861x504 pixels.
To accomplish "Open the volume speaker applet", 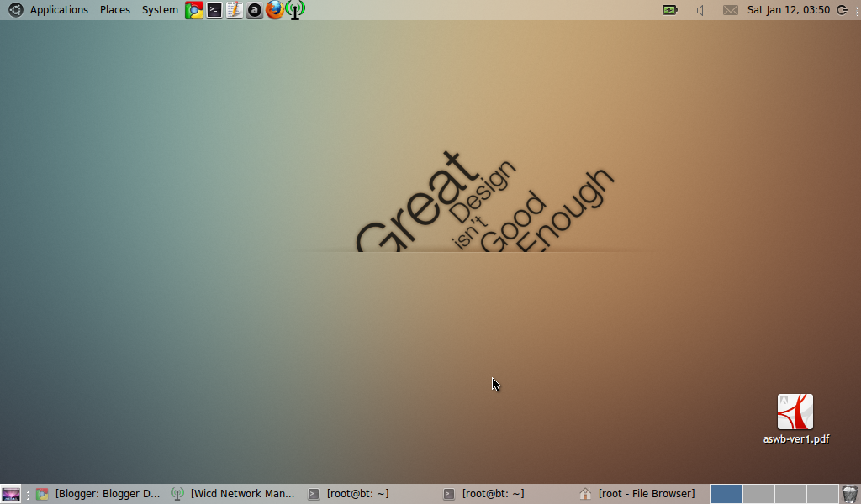I will click(700, 10).
